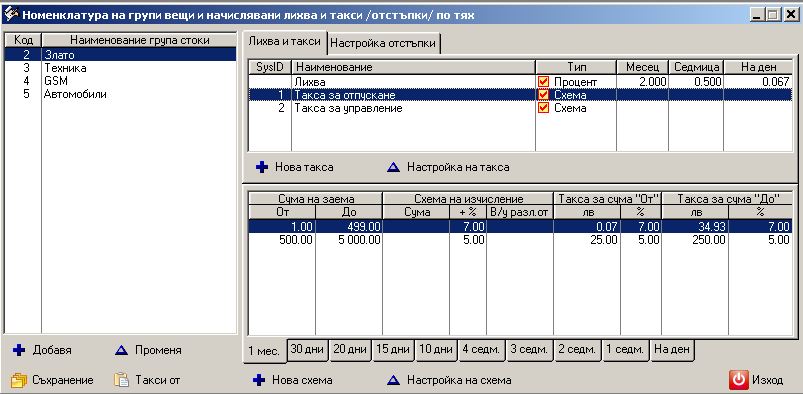Click the blue plus icon beside Добавя

tap(18, 350)
